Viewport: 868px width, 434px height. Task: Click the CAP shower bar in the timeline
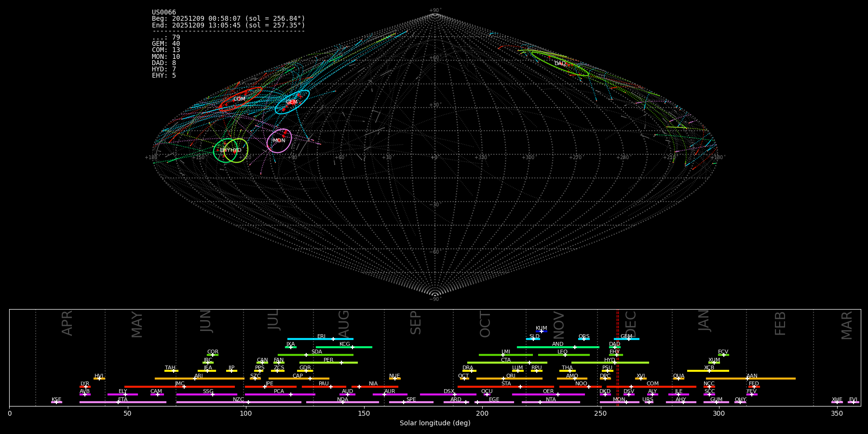pyautogui.click(x=299, y=379)
